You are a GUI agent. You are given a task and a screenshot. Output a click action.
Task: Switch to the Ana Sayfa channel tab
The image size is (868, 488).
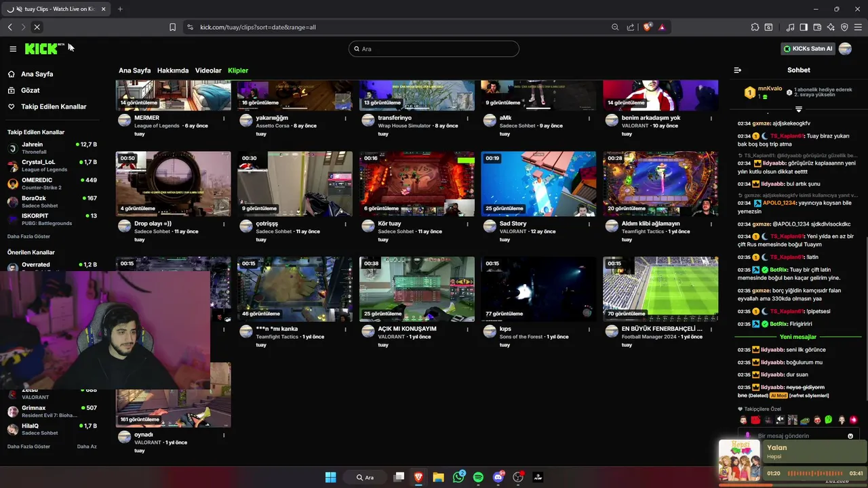pos(134,70)
